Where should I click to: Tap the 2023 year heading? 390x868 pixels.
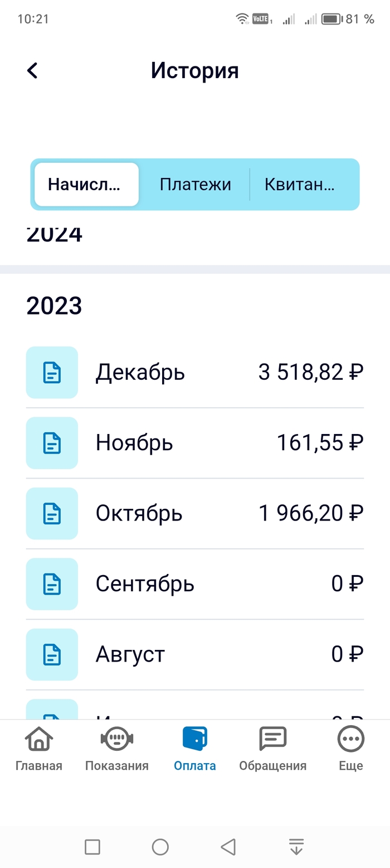click(55, 306)
